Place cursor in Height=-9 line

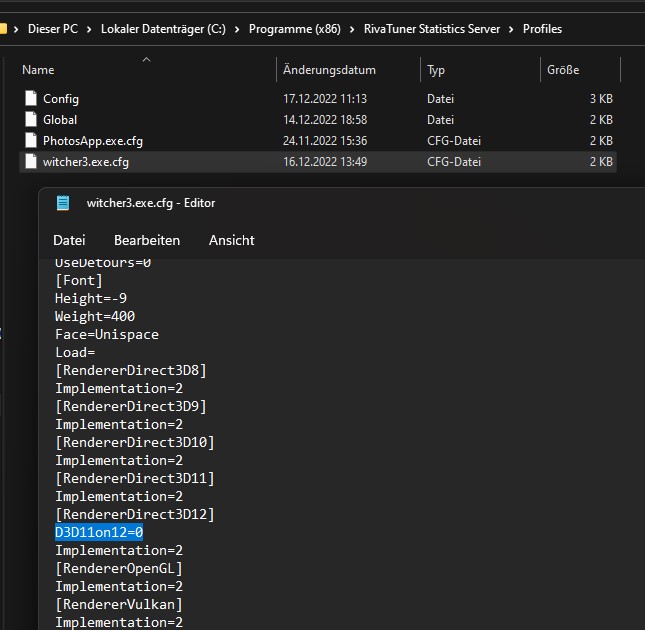pyautogui.click(x=91, y=298)
